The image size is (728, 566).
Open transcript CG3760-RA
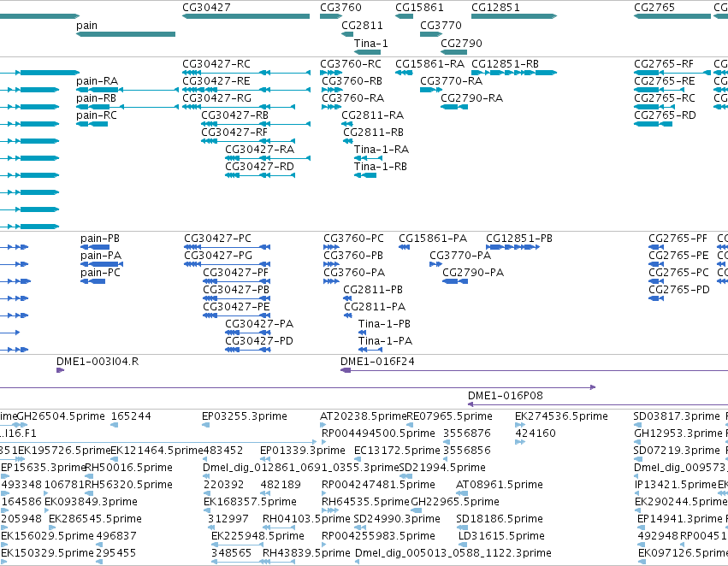[352, 98]
